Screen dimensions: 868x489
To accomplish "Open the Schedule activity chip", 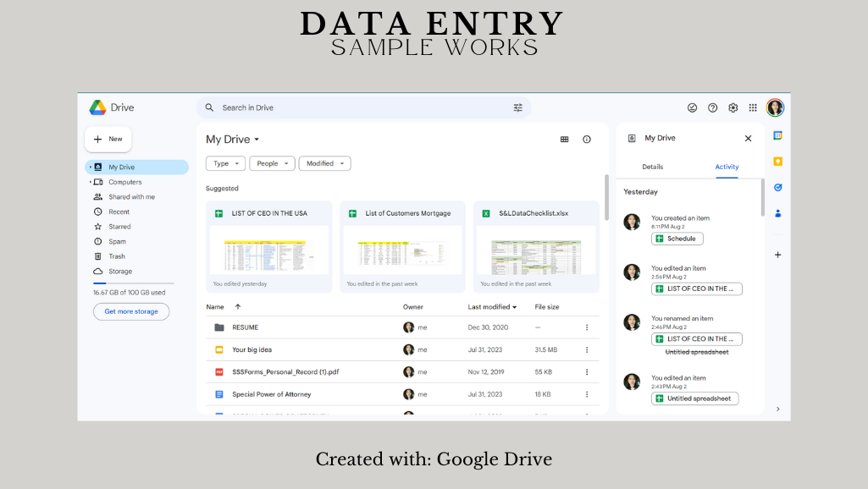I will [677, 239].
